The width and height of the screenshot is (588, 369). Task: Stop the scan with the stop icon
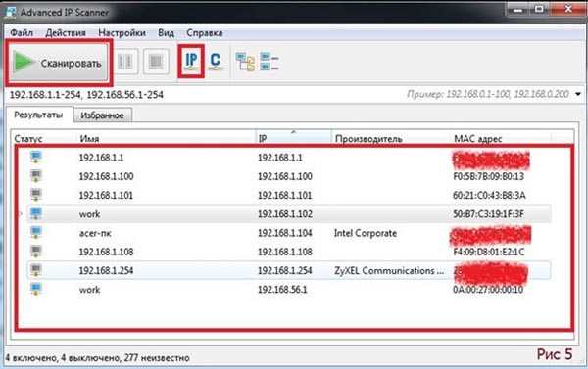point(156,62)
